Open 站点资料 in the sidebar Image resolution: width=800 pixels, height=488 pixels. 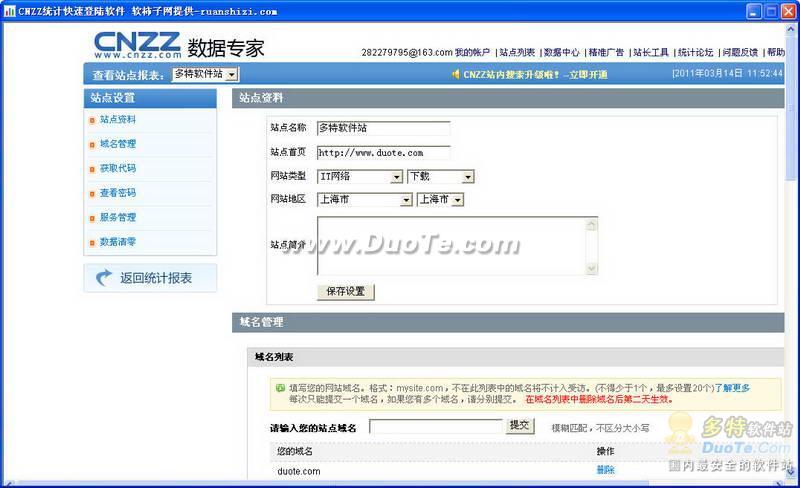(118, 119)
